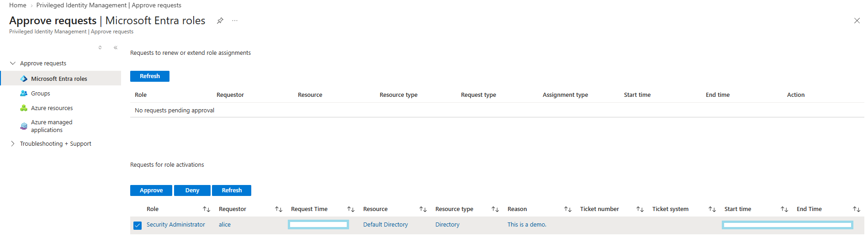Collapse the Approve requests tree section
868x243 pixels.
click(x=13, y=63)
